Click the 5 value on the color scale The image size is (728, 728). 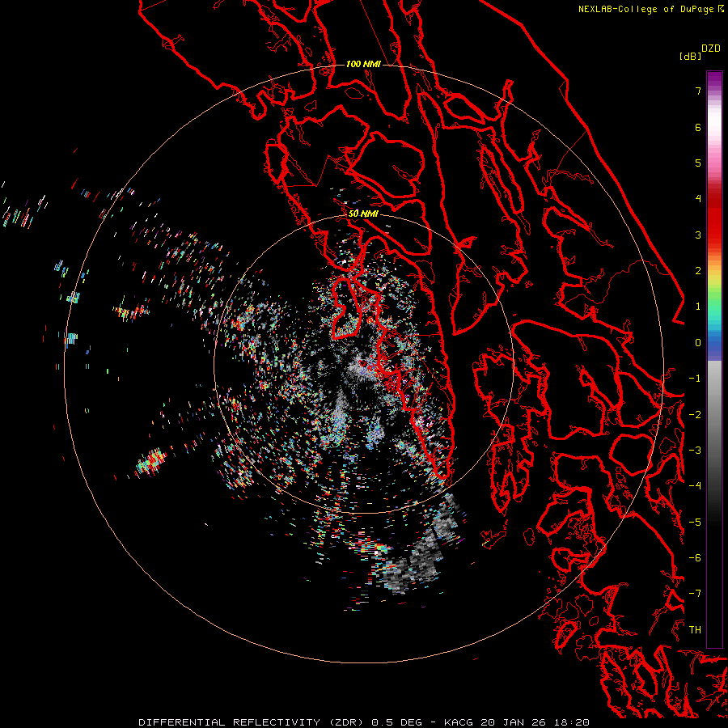(x=698, y=163)
